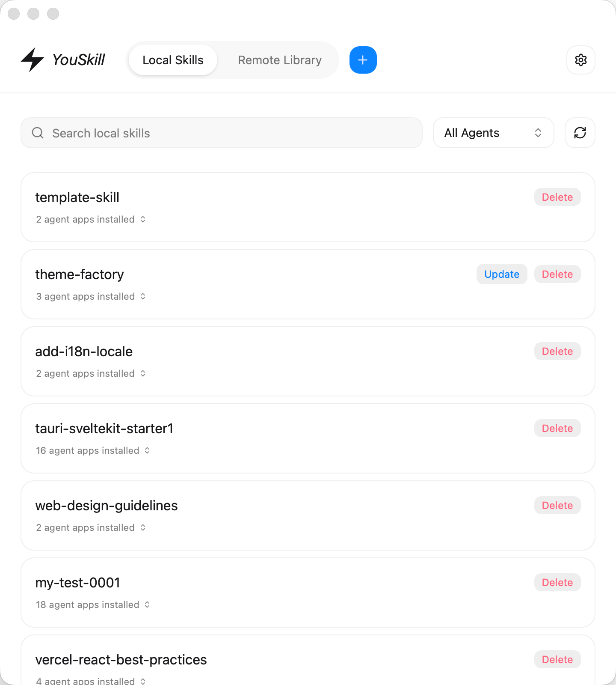Expand theme-factory installed agent apps list
616x685 pixels.
pyautogui.click(x=91, y=296)
